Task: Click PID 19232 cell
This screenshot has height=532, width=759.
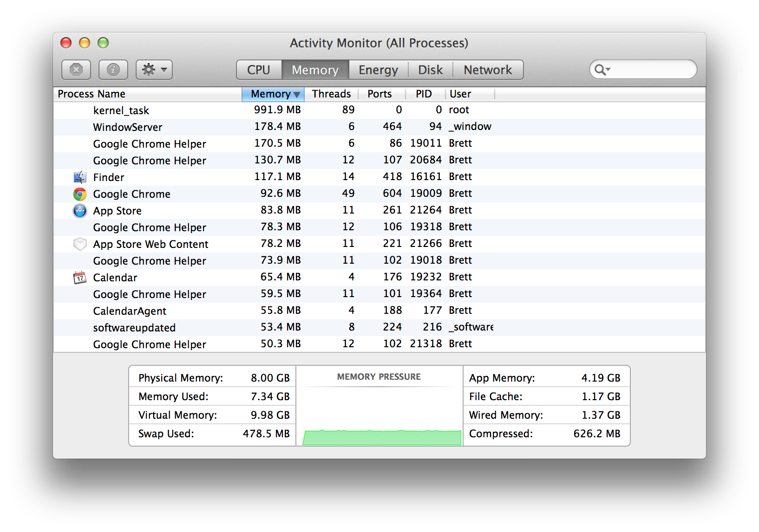Action: 425,277
